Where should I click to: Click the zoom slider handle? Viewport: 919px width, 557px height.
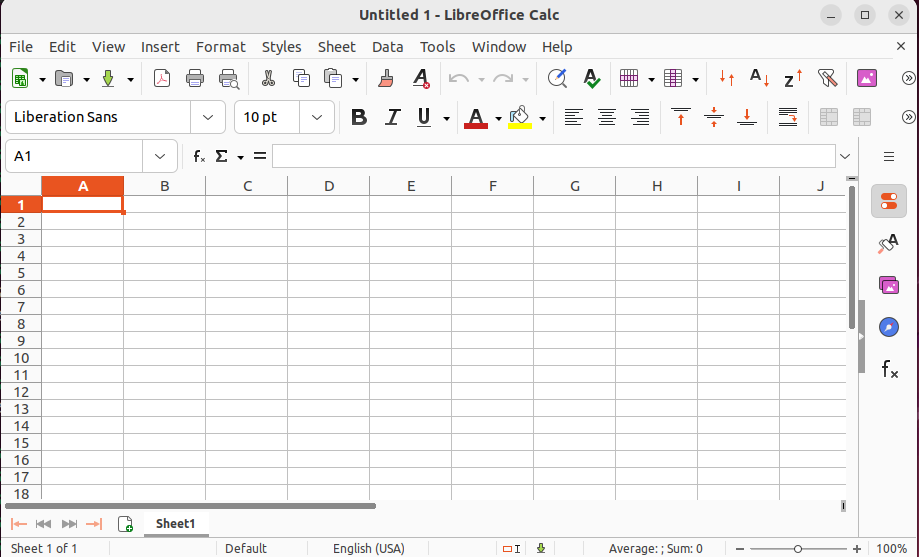797,549
